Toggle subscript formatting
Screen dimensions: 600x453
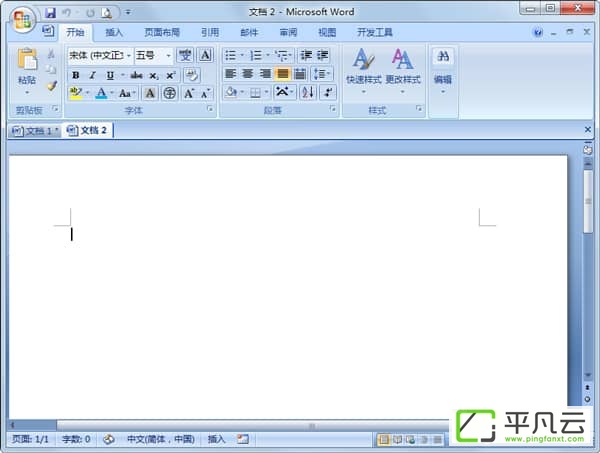(x=153, y=75)
